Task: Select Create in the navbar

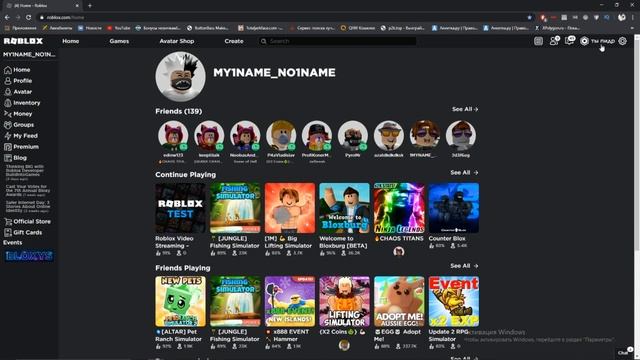Action: [x=234, y=41]
